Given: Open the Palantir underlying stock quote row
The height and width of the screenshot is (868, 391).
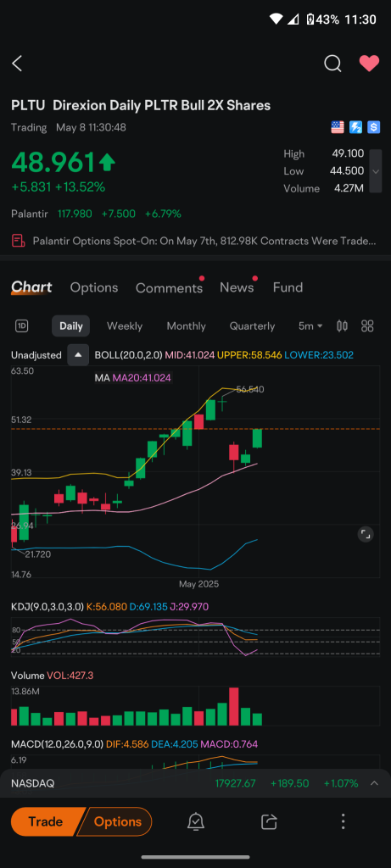Looking at the screenshot, I should tap(96, 214).
